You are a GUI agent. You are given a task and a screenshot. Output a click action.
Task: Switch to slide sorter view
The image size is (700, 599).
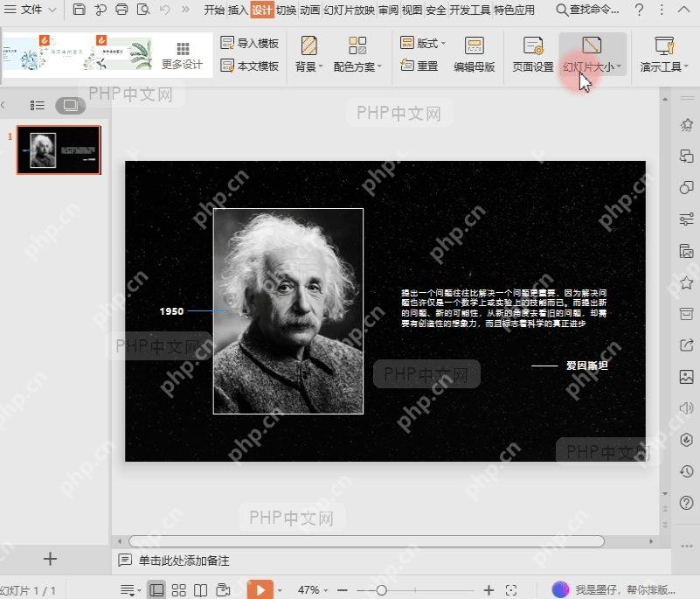click(x=178, y=590)
